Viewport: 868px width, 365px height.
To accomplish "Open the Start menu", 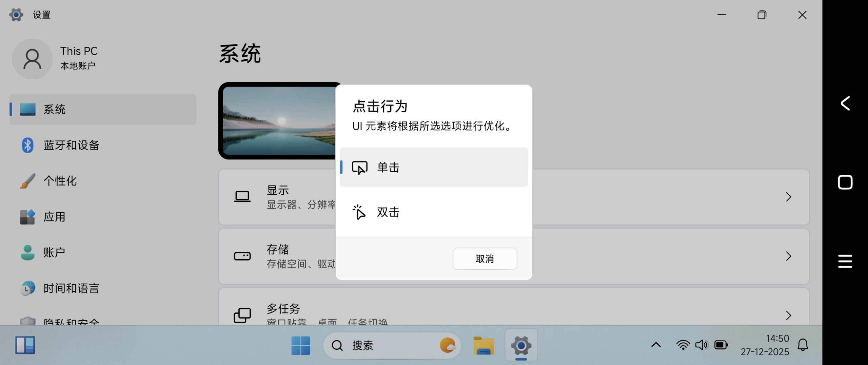I will coord(300,345).
